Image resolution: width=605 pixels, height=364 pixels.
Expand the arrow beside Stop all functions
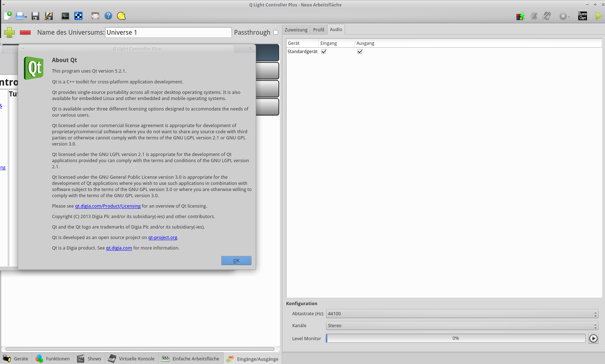pyautogui.click(x=569, y=17)
